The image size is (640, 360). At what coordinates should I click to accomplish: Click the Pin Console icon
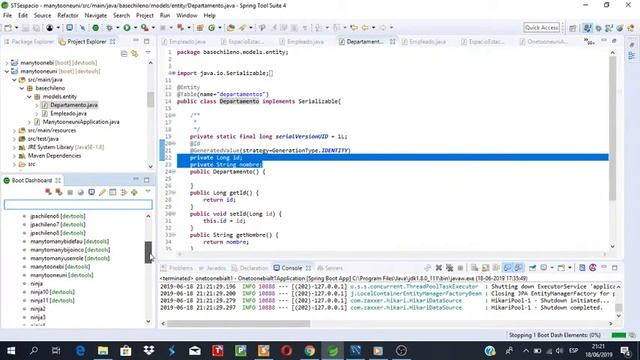click(x=532, y=268)
